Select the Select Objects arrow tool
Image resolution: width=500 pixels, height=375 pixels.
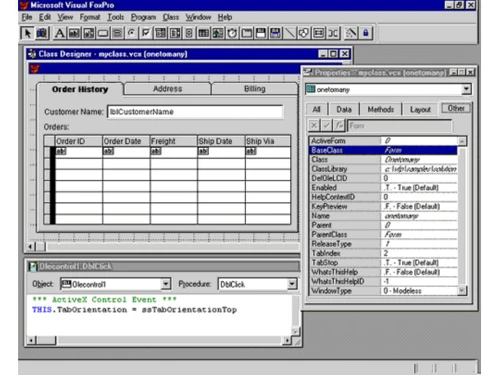27,33
